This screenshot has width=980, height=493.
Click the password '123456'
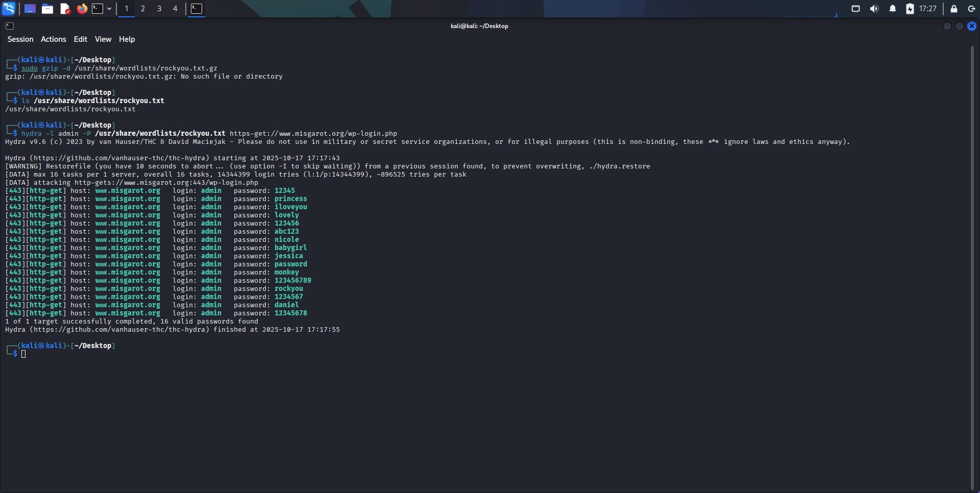[287, 224]
